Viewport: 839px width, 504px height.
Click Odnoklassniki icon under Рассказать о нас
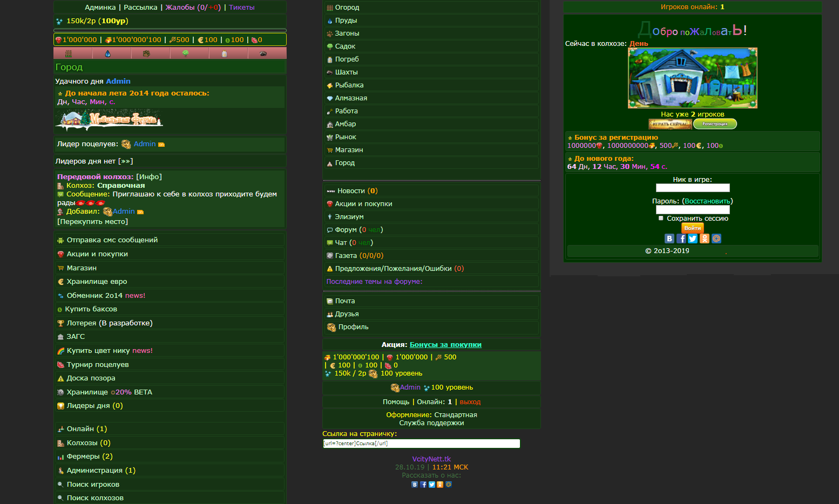pos(440,485)
